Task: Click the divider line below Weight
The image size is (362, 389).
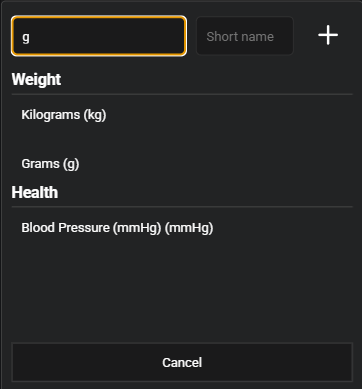Action: (182, 94)
